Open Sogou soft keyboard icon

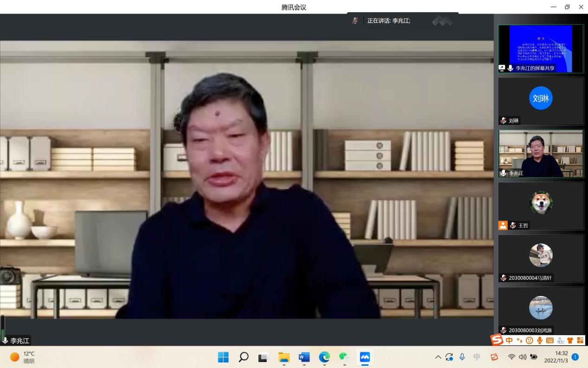(550, 341)
